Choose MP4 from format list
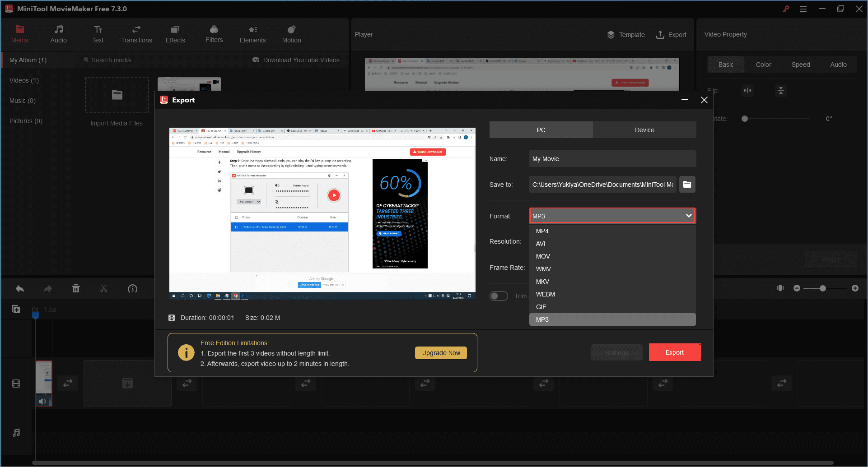Screen dimensions: 868x467 coord(612,231)
